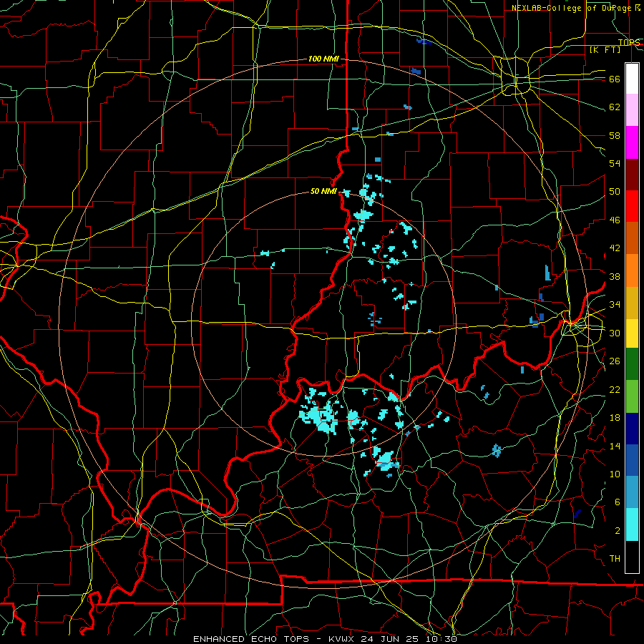Viewport: 644px width, 644px height.
Task: Click the dark green 30 legend swatch
Action: [x=632, y=364]
